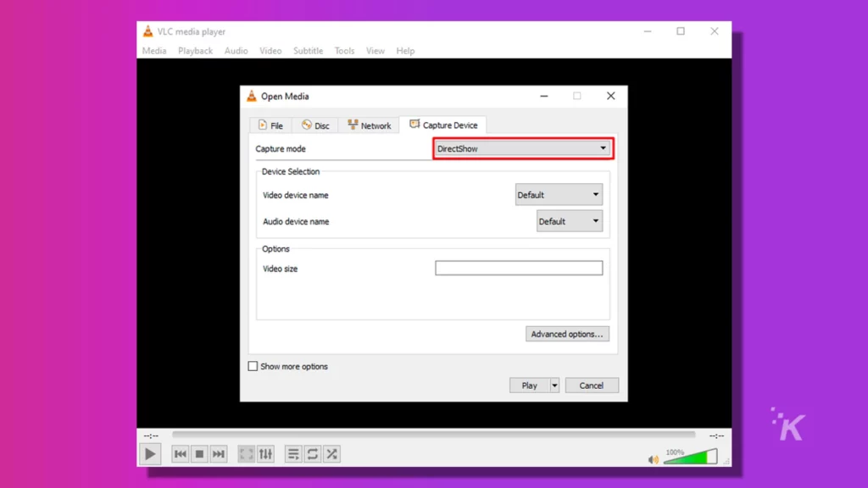Adjust the volume slider at 100%
868x488 pixels.
click(x=690, y=457)
